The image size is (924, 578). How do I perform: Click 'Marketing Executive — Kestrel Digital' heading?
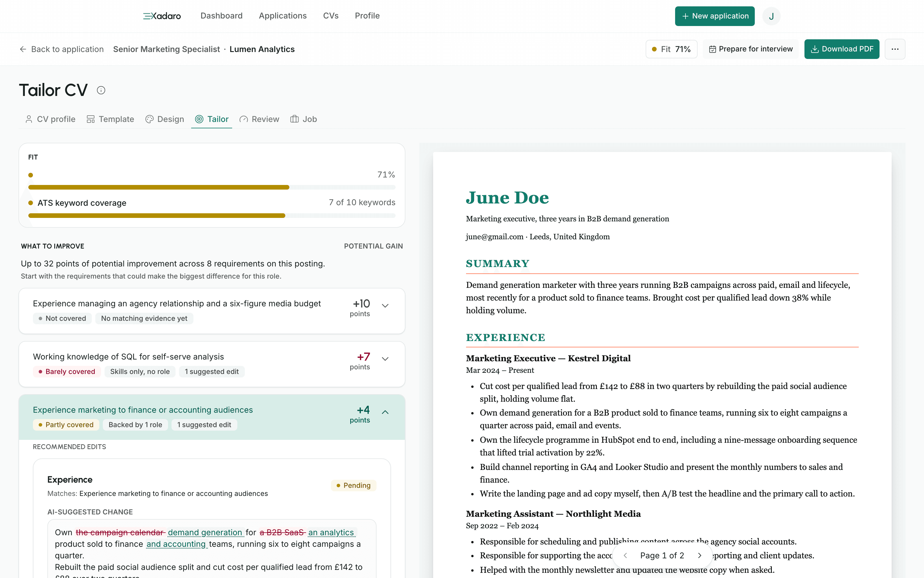coord(548,358)
